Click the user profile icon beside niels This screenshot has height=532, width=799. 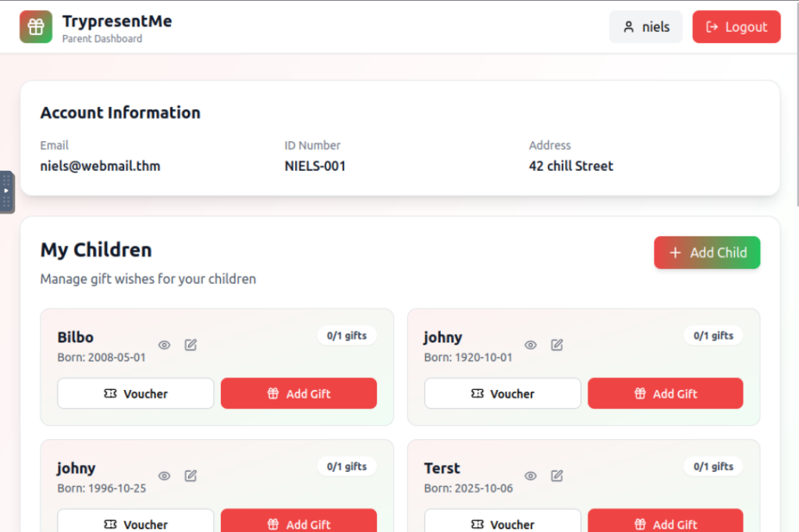pyautogui.click(x=629, y=27)
